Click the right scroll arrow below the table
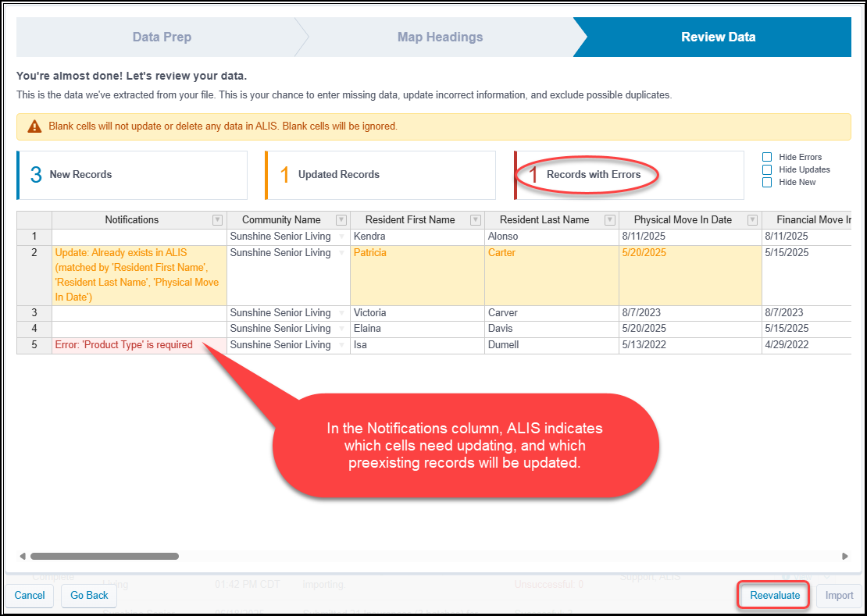Viewport: 867px width, 616px height. pyautogui.click(x=844, y=557)
